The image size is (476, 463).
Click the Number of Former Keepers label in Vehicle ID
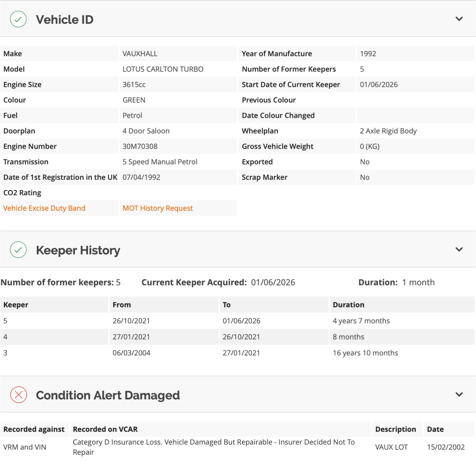[289, 69]
